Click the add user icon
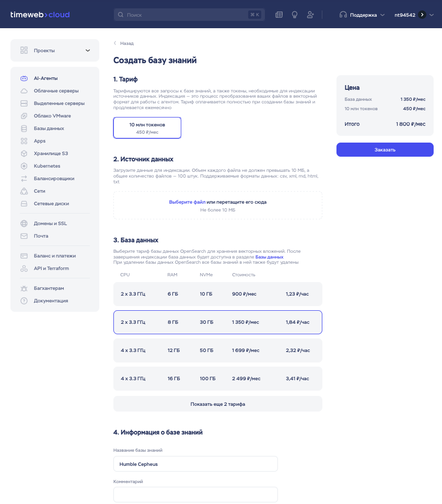Image resolution: width=442 pixels, height=504 pixels. click(x=310, y=15)
